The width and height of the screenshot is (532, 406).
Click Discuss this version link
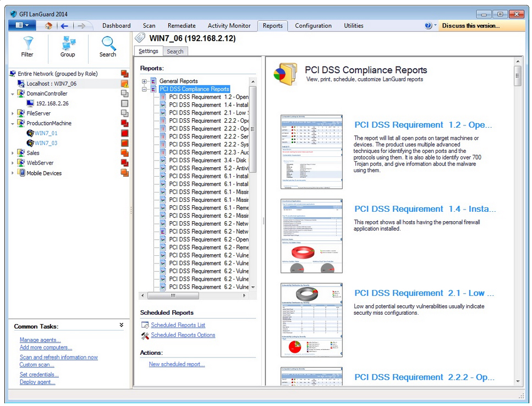tap(470, 26)
